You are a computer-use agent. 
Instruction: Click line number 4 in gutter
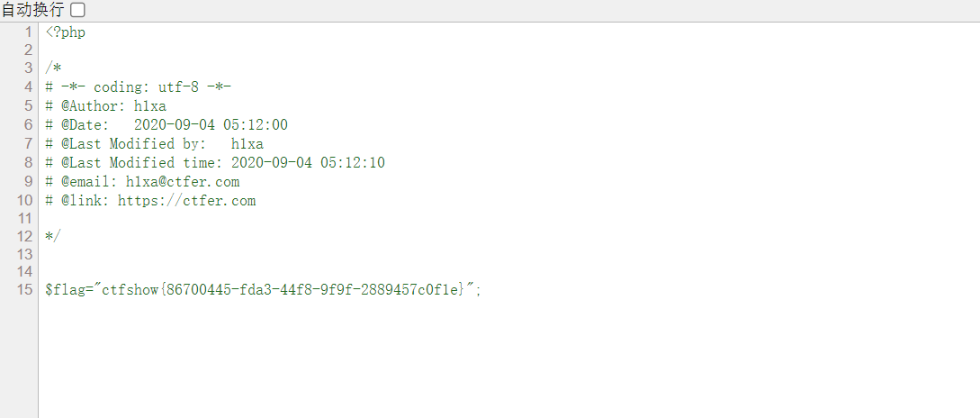tap(28, 87)
